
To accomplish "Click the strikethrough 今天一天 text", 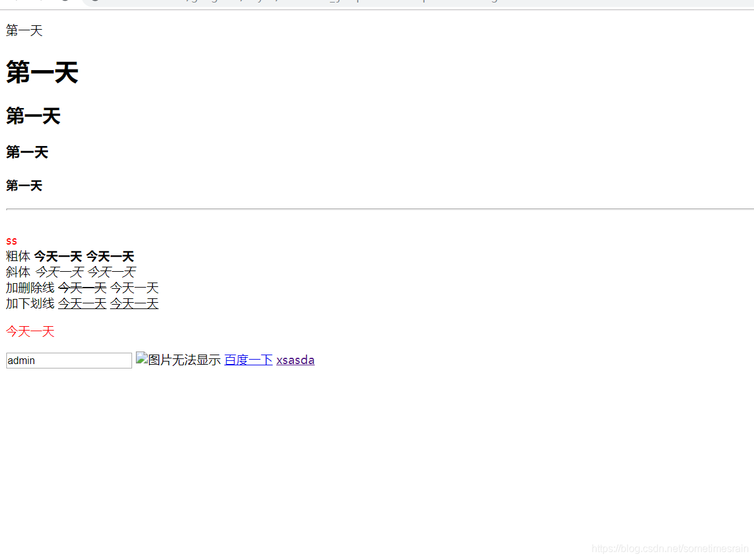I will click(x=82, y=288).
